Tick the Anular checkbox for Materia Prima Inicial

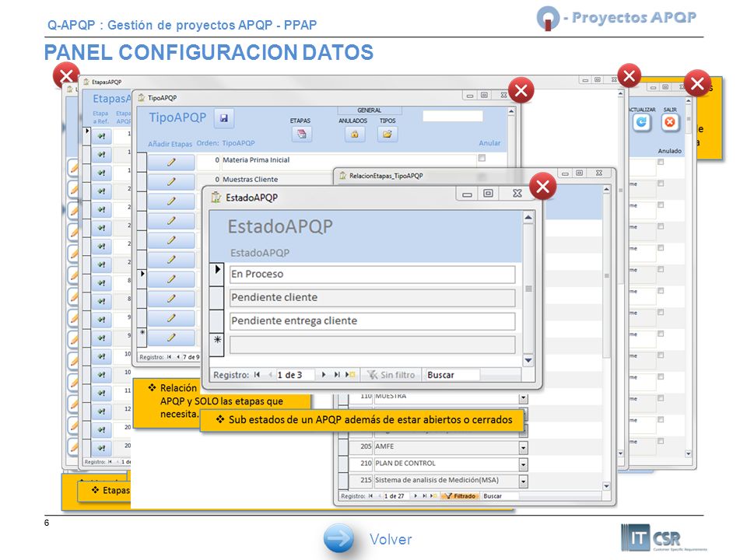point(482,158)
